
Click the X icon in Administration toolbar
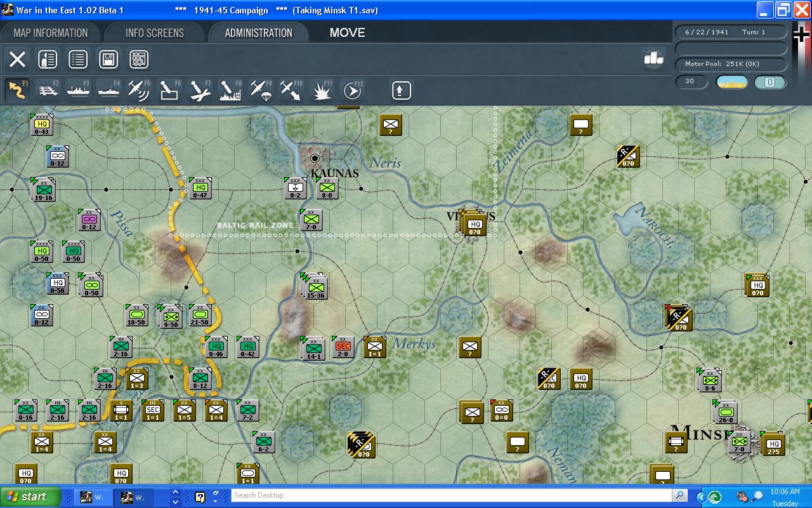click(17, 59)
